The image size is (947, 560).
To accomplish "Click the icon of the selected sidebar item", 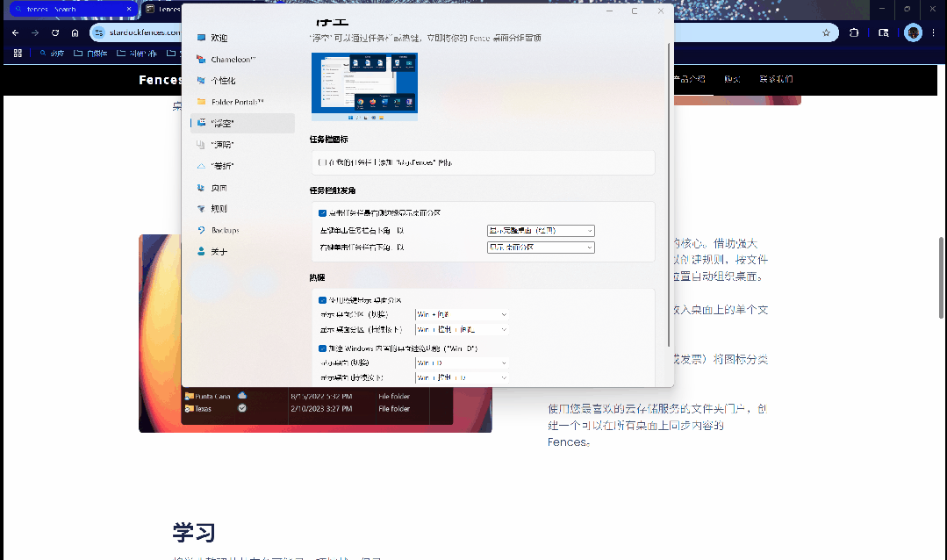I will tap(201, 123).
